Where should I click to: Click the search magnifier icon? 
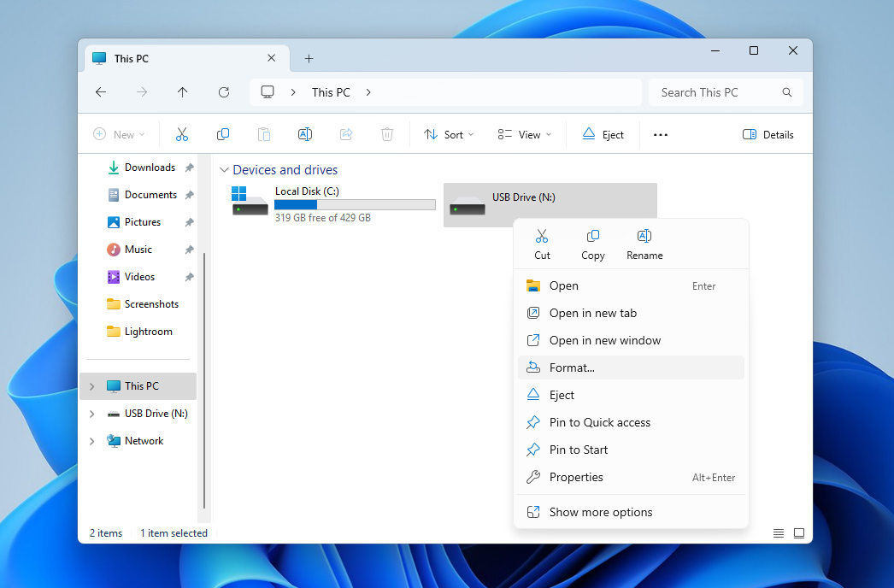coord(787,92)
